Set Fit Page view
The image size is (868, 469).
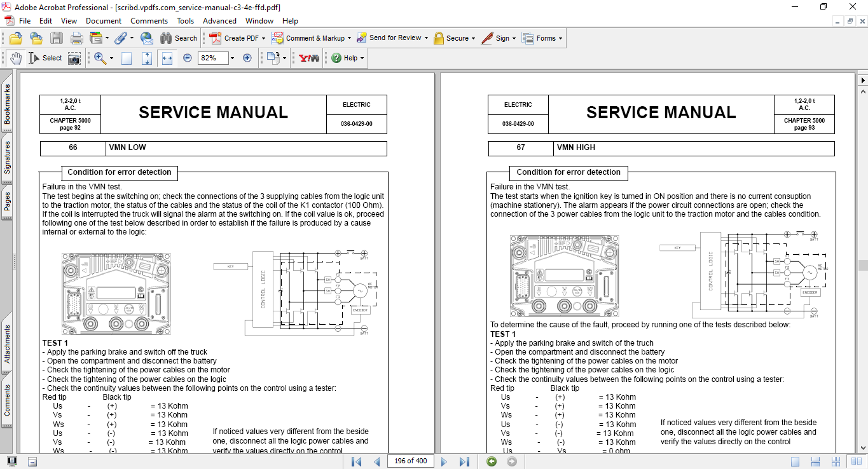point(147,58)
